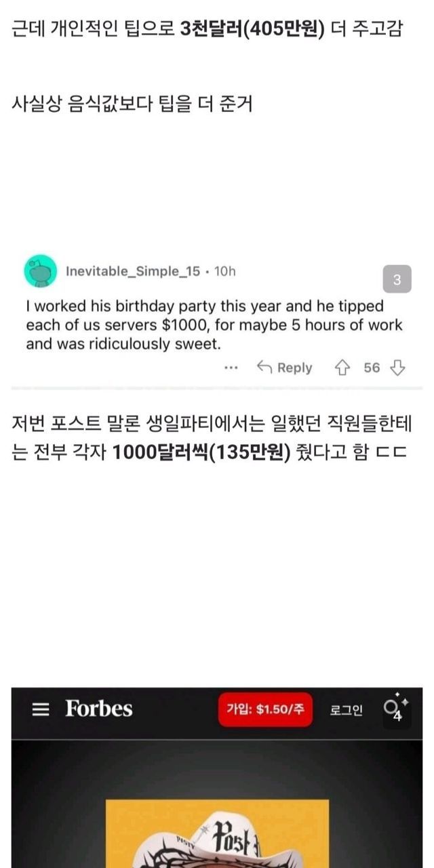Tap the number 4 badge overlay
The width and height of the screenshot is (434, 868).
[x=398, y=717]
